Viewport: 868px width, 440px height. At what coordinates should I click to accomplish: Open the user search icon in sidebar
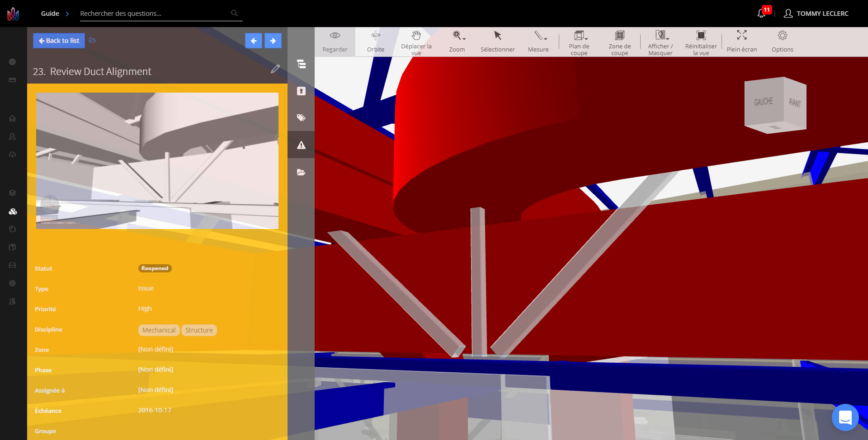[12, 301]
